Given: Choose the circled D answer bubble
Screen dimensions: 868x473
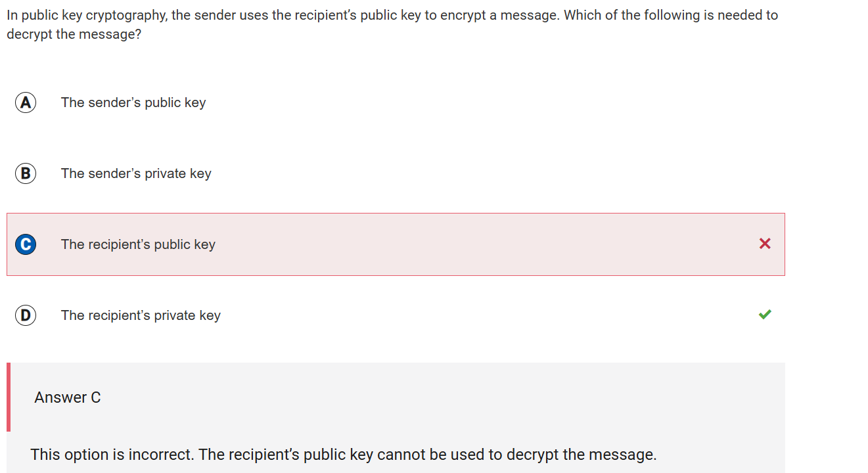Looking at the screenshot, I should pyautogui.click(x=26, y=315).
